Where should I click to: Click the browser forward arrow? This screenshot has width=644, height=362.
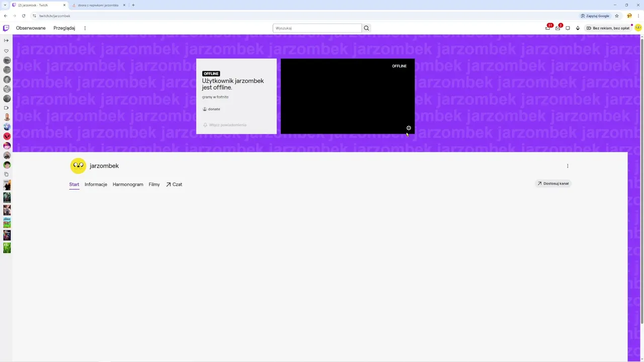coord(14,16)
